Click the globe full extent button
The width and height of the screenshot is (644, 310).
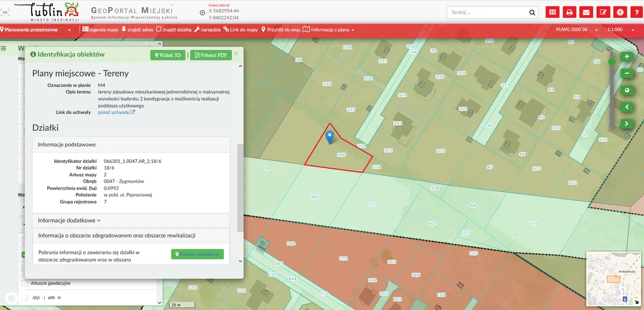coord(627,90)
